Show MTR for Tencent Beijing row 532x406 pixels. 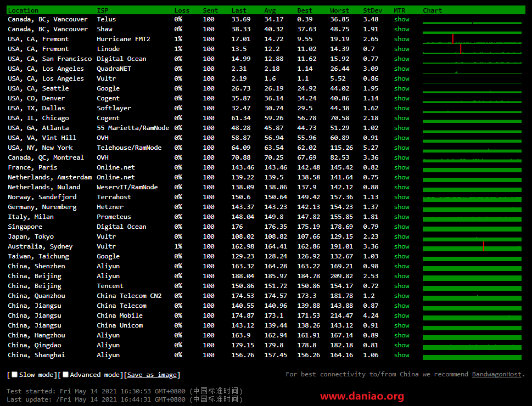click(402, 286)
